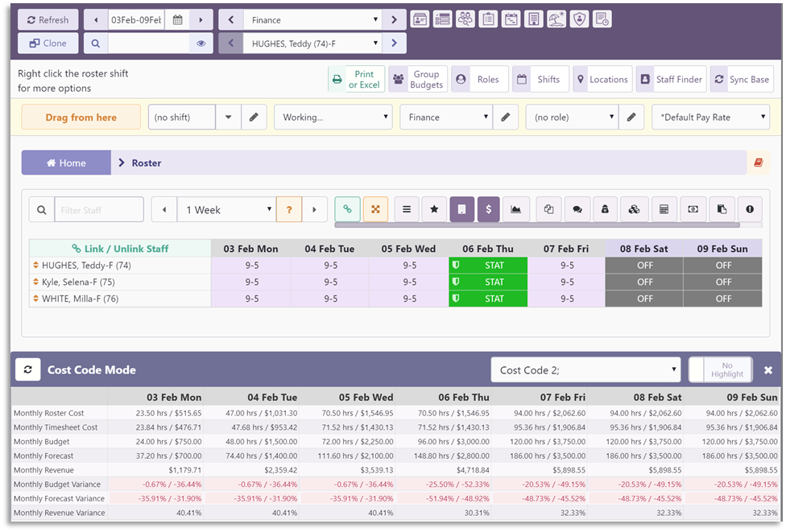The width and height of the screenshot is (786, 532).
Task: Open Locations from the toolbar
Action: (602, 79)
